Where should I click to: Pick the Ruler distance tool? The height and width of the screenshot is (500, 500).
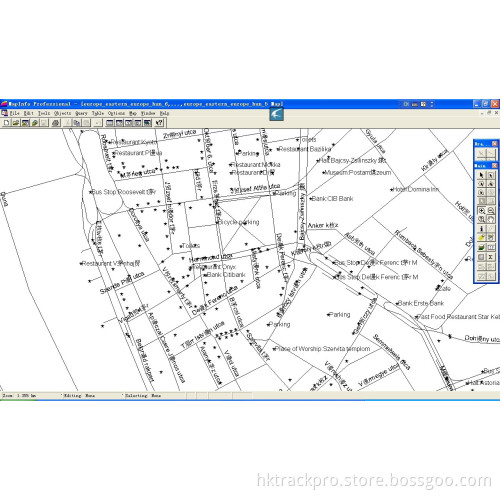[x=491, y=247]
